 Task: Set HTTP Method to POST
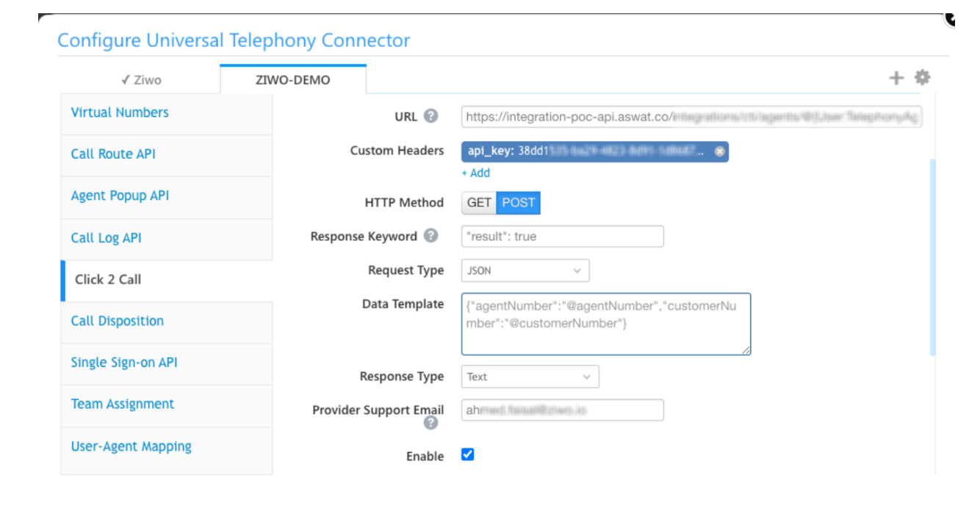tap(519, 203)
